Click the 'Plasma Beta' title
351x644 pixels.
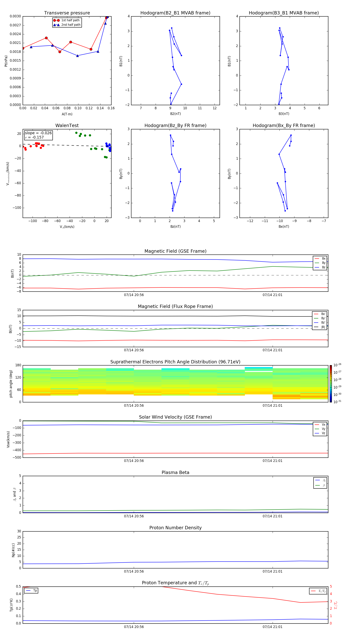click(x=175, y=472)
